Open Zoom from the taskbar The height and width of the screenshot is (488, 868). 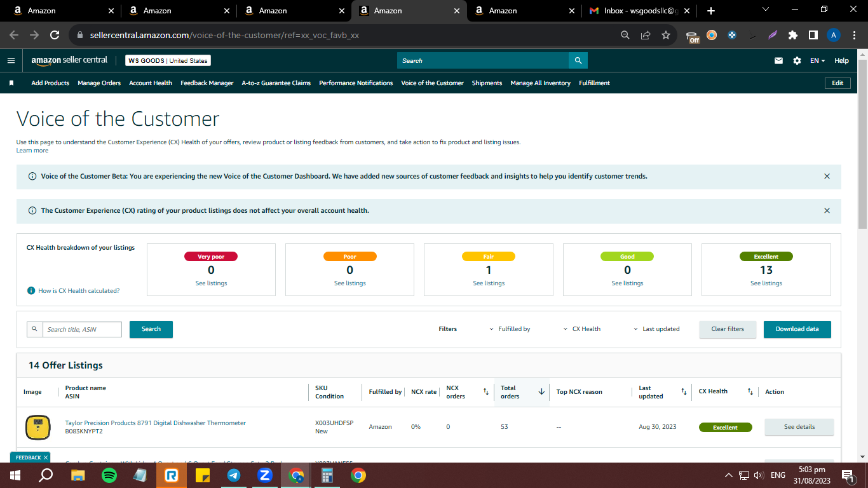point(265,475)
